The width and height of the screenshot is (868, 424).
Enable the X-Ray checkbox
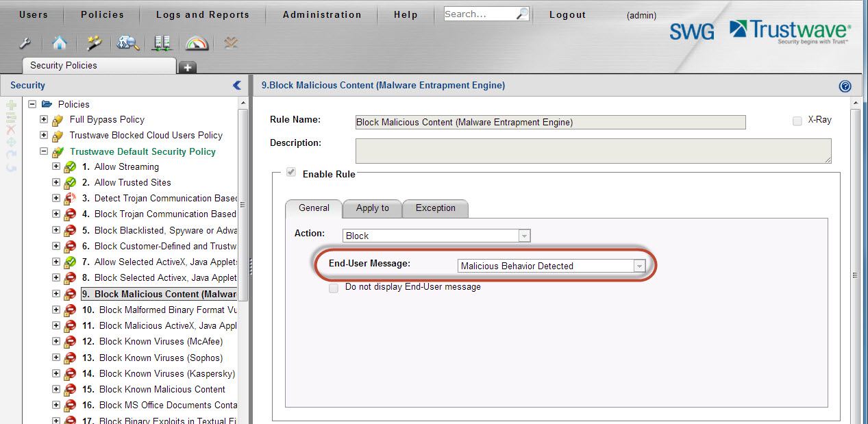pyautogui.click(x=797, y=121)
